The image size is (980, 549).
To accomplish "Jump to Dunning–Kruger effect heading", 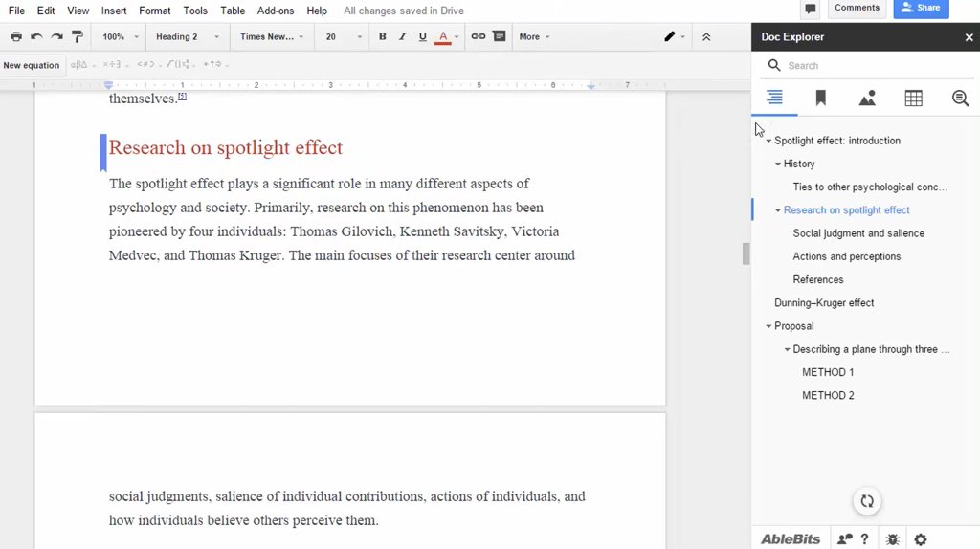I will pyautogui.click(x=824, y=303).
